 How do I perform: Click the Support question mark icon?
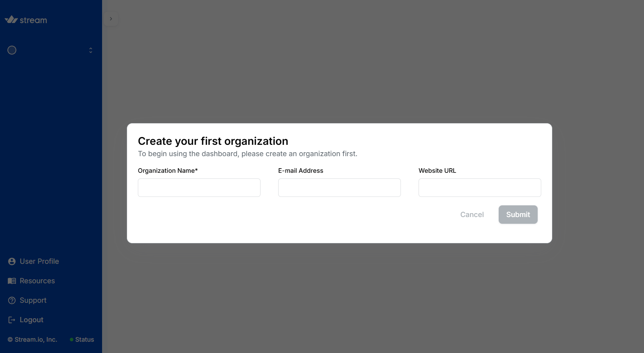pos(12,300)
